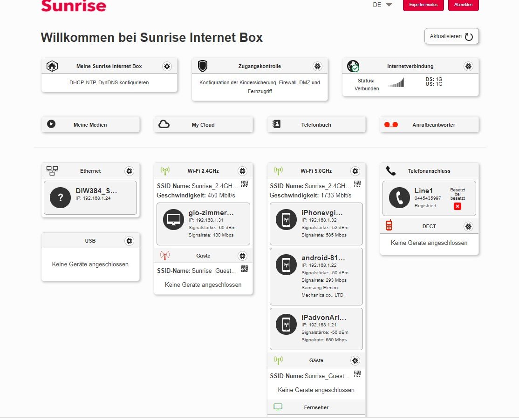519x420 pixels.
Task: Click the 'Willkommen bei Sunrise Internet Box' heading
Action: pyautogui.click(x=151, y=37)
